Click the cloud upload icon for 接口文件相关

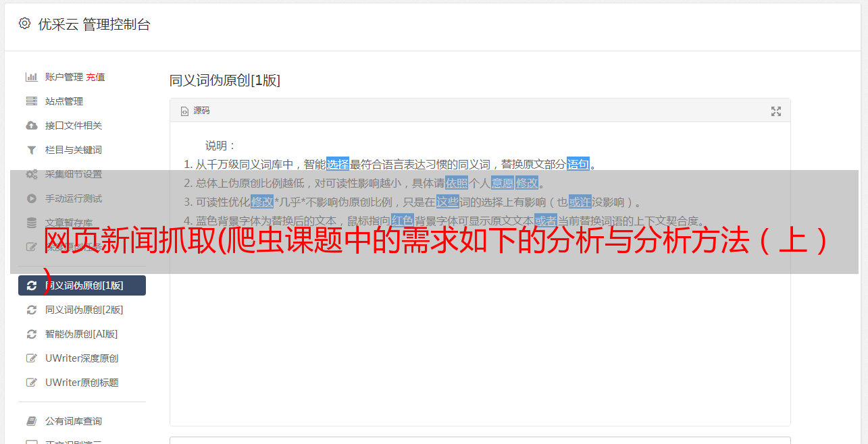pyautogui.click(x=31, y=126)
